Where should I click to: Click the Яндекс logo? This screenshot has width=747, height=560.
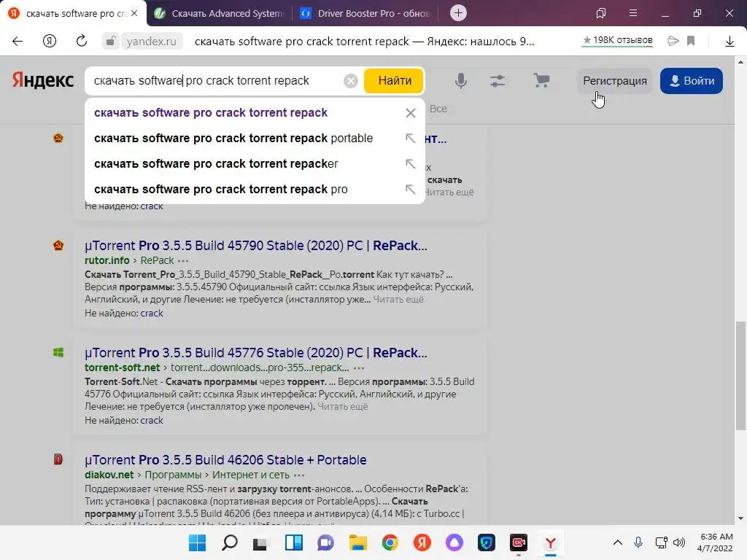pos(43,80)
